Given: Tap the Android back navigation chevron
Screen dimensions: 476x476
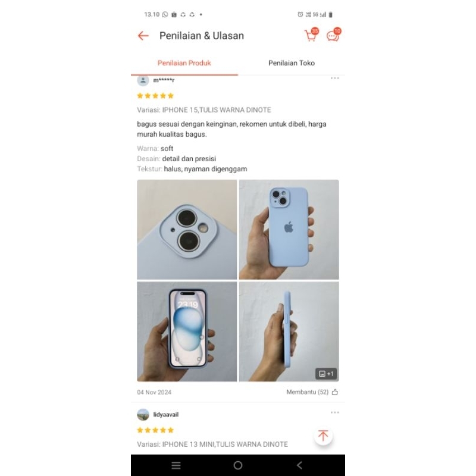Looking at the screenshot, I should coord(300,465).
